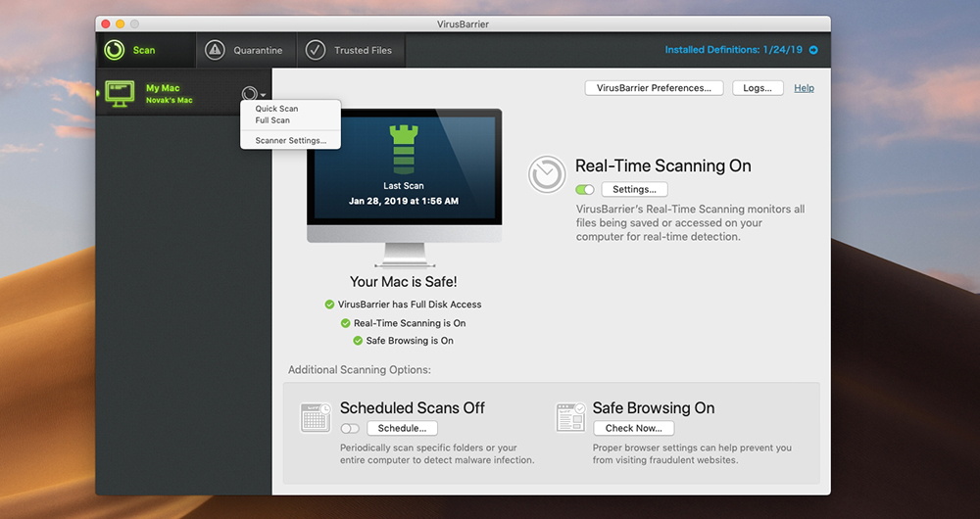Click the green Scan circular icon
This screenshot has height=519, width=980.
coord(115,50)
